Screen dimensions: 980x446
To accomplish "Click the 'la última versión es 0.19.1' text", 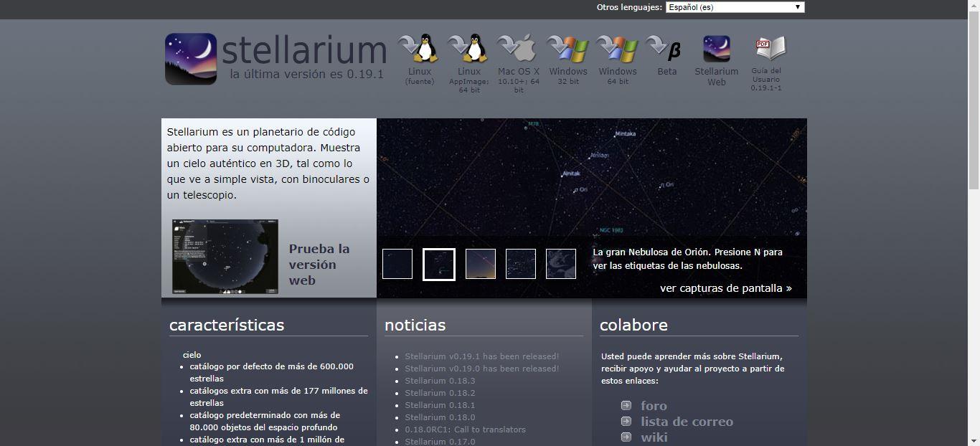I will click(306, 74).
